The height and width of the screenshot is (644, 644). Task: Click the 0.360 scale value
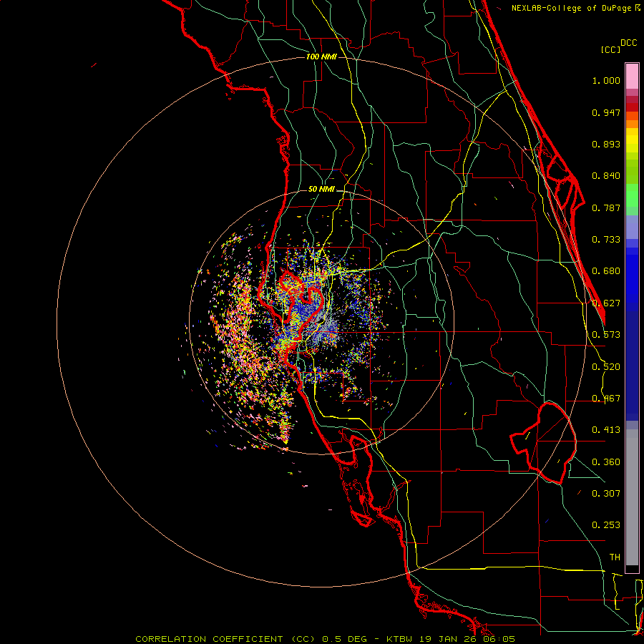coord(606,462)
